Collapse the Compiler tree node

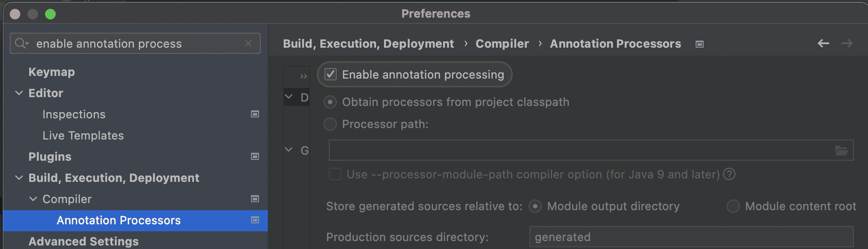(x=33, y=199)
